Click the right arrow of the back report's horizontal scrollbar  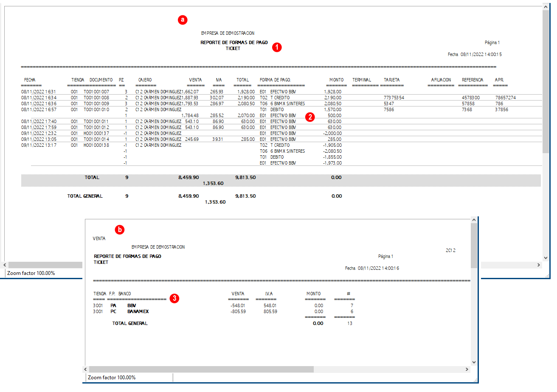[x=539, y=265]
